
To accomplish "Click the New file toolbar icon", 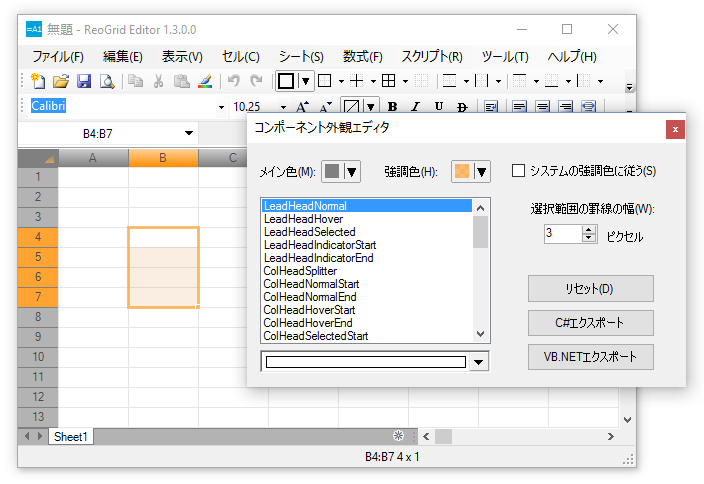I will (38, 81).
